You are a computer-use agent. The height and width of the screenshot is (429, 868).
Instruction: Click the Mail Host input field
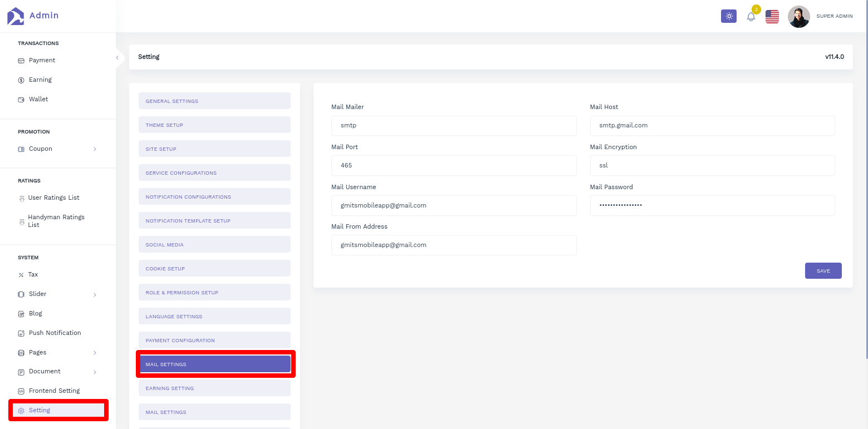tap(713, 126)
